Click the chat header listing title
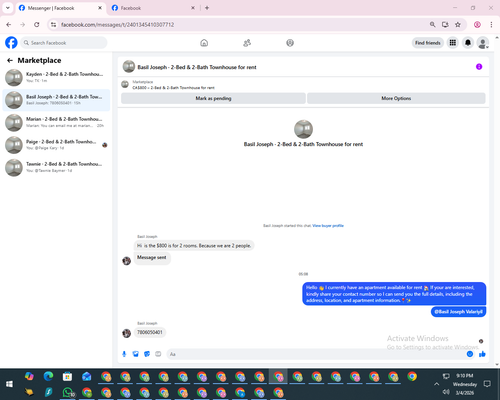 (x=197, y=67)
